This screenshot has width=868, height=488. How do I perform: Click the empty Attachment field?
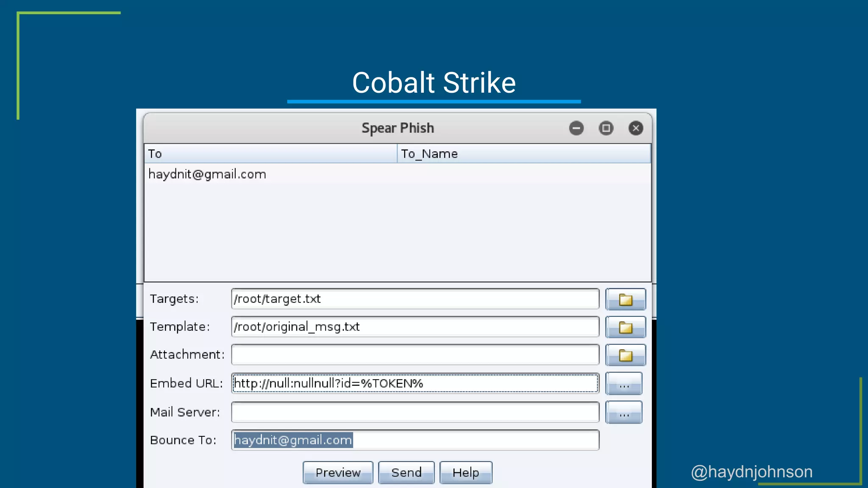click(x=415, y=355)
